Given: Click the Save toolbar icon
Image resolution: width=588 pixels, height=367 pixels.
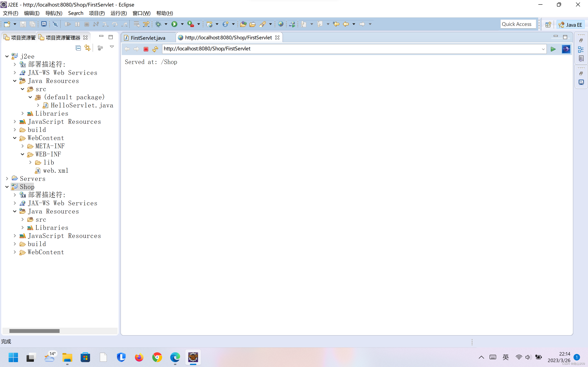Looking at the screenshot, I should tap(23, 24).
